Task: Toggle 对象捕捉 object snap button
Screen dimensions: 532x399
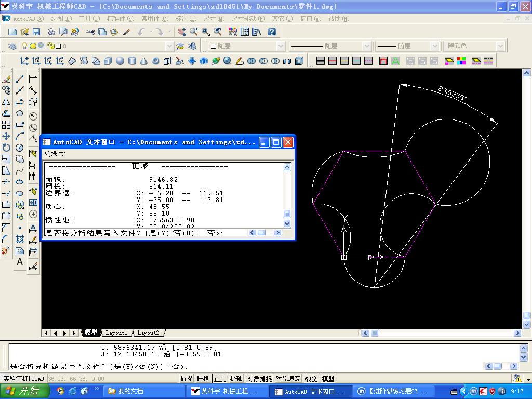Action: (259, 379)
